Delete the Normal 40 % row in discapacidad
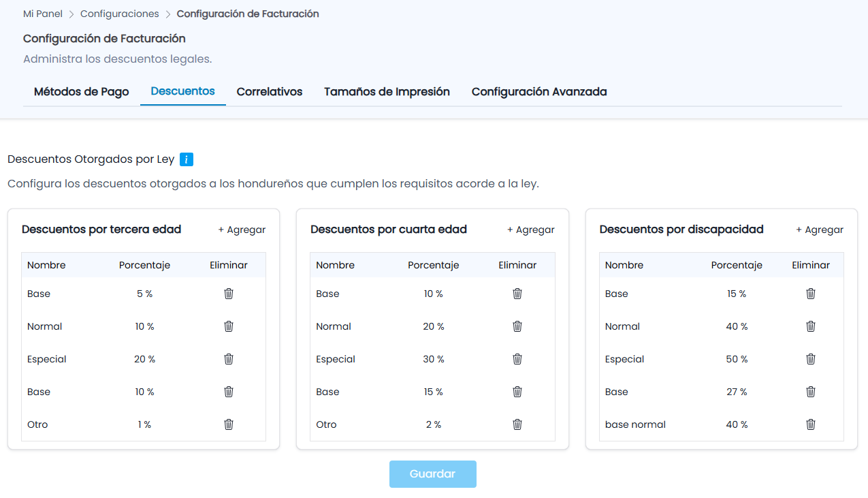Image resolution: width=868 pixels, height=498 pixels. 811,326
